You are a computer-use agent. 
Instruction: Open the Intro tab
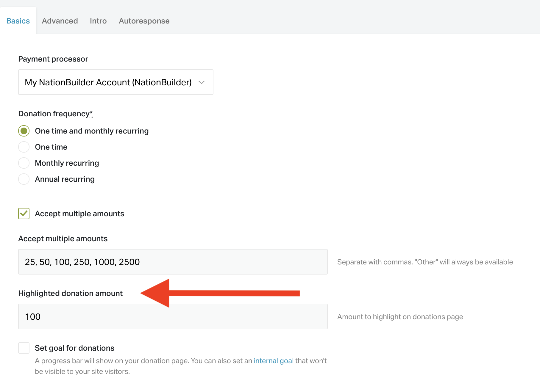pos(98,21)
